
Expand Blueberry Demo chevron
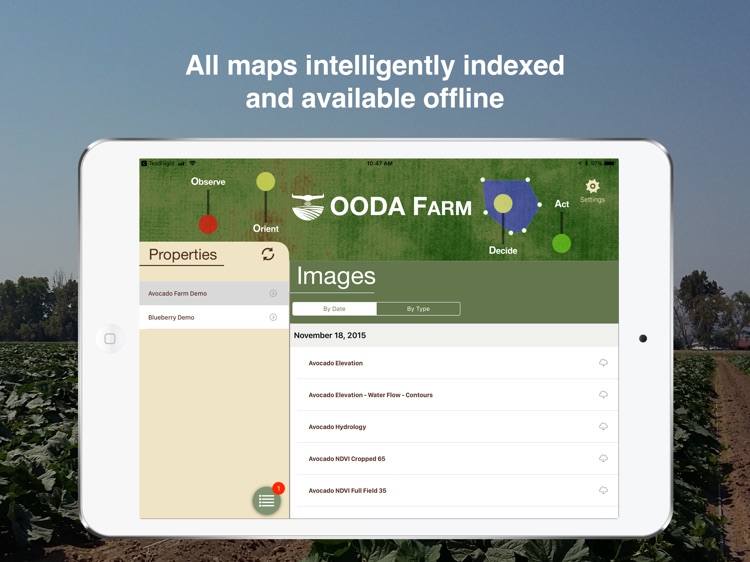273,317
